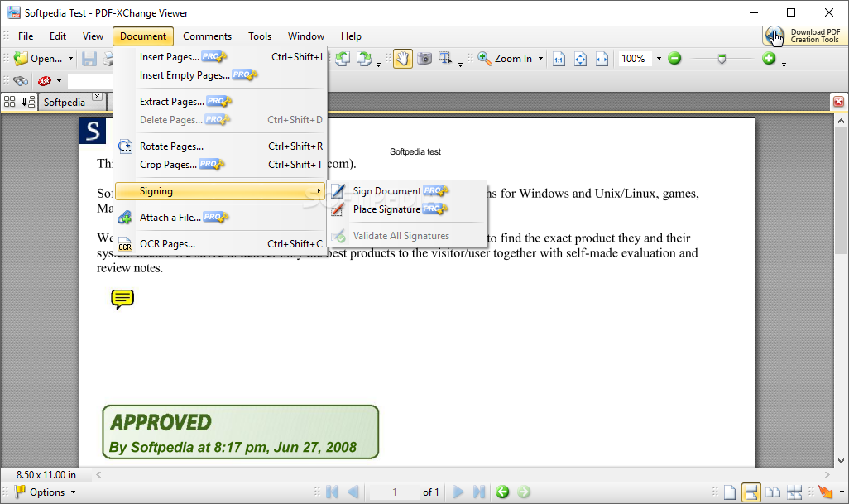Go to previous page arrow
The width and height of the screenshot is (849, 504).
[x=353, y=492]
